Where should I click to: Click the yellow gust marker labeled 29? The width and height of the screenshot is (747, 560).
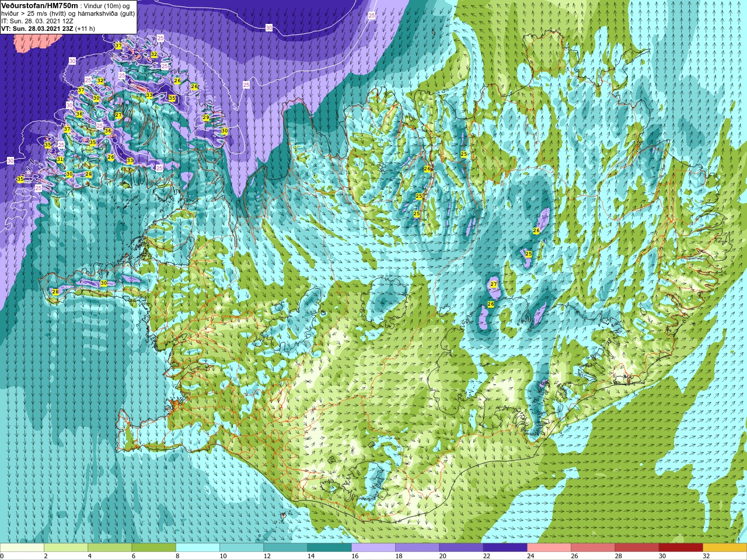click(205, 117)
